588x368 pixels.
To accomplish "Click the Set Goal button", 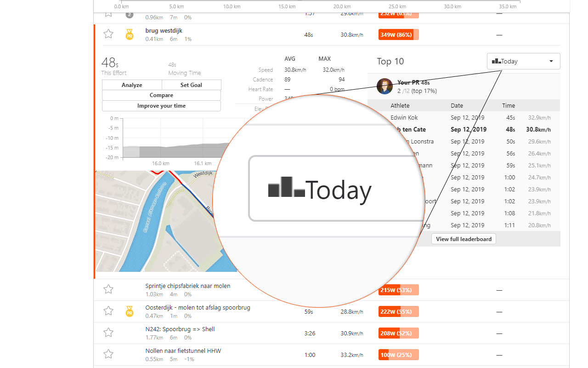I will [x=192, y=85].
